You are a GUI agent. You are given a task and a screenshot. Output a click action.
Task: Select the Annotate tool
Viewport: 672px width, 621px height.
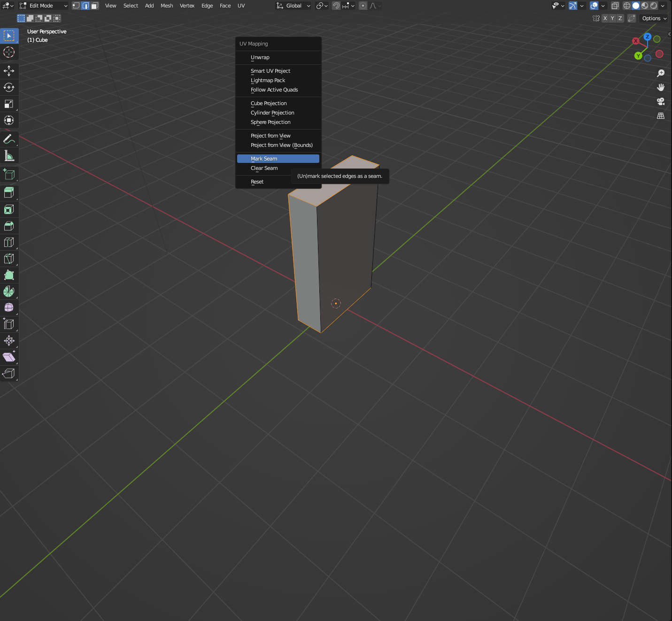click(9, 139)
